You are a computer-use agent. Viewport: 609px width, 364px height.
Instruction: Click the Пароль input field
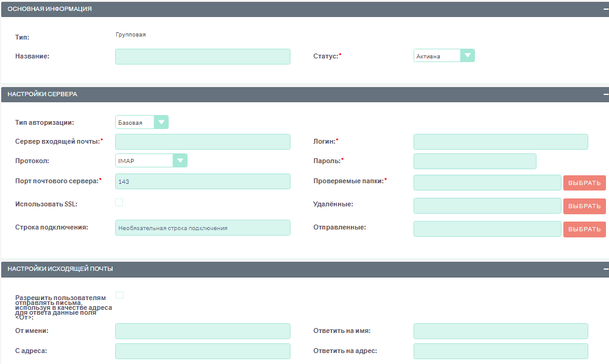474,161
